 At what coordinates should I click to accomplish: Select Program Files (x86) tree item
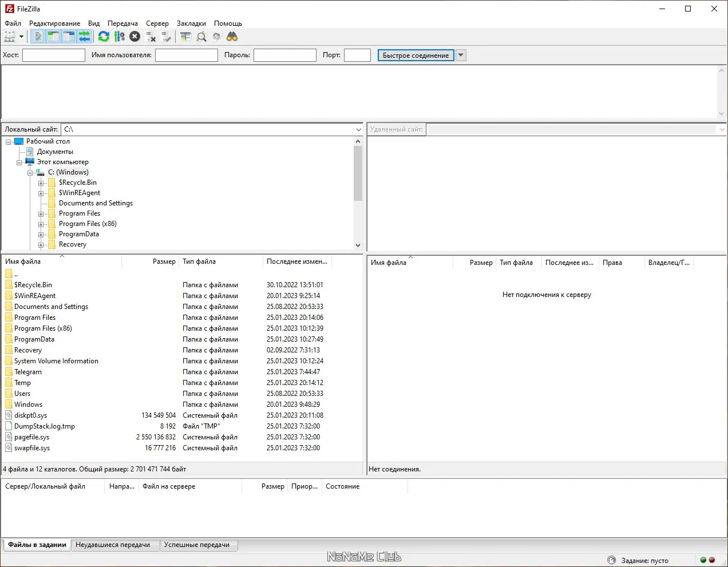[88, 224]
